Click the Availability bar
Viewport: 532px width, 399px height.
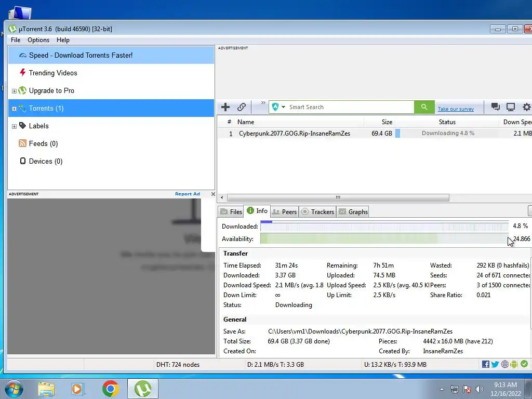pos(384,239)
